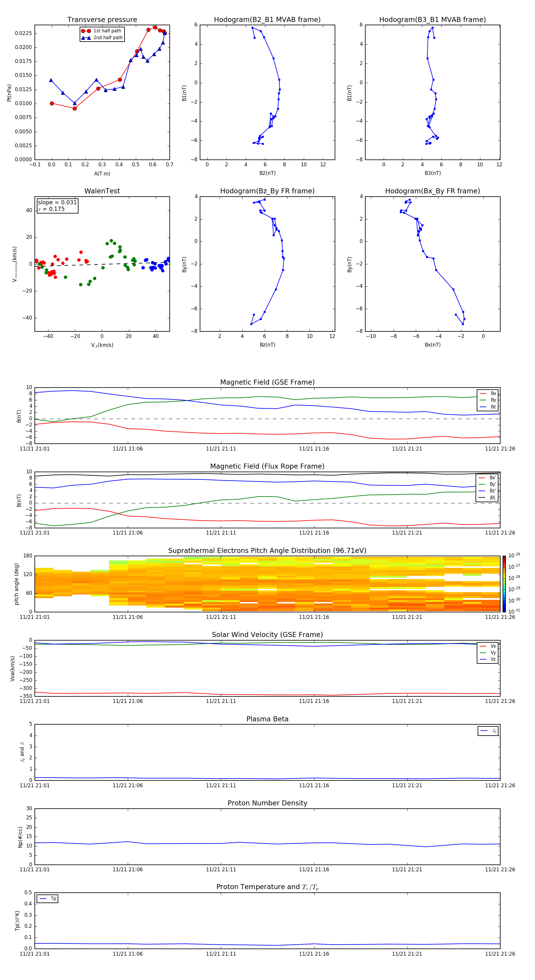Click the "Pt(nPa)" y-axis label
The height and width of the screenshot is (980, 535).
tap(9, 93)
